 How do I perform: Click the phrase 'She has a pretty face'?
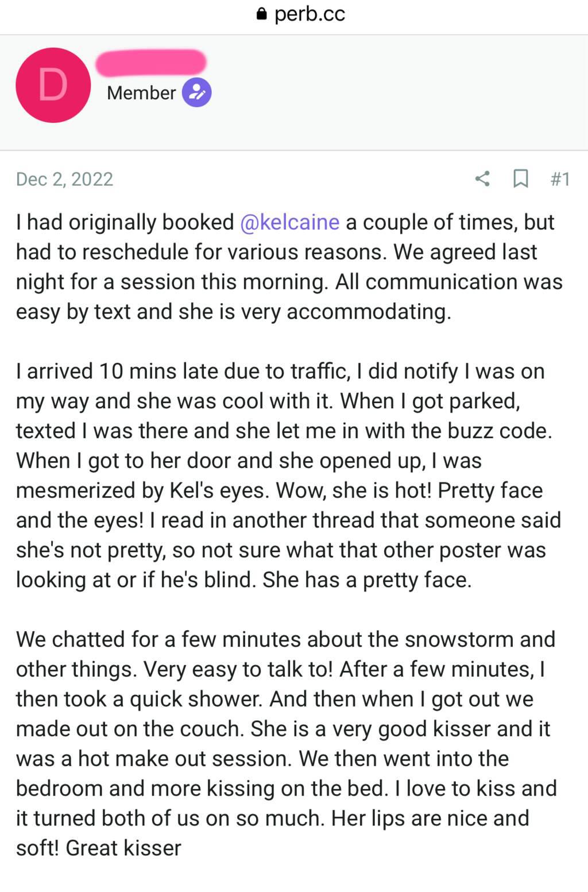(367, 580)
